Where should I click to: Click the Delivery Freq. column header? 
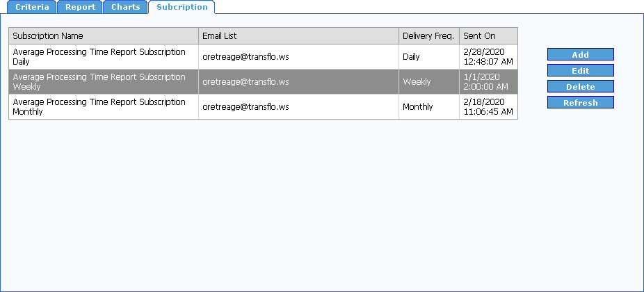[428, 36]
